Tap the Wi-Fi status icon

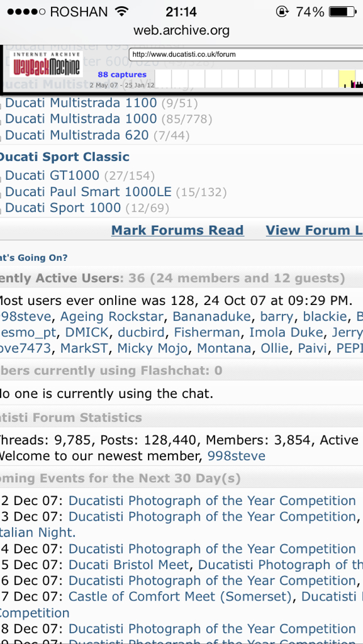click(121, 12)
